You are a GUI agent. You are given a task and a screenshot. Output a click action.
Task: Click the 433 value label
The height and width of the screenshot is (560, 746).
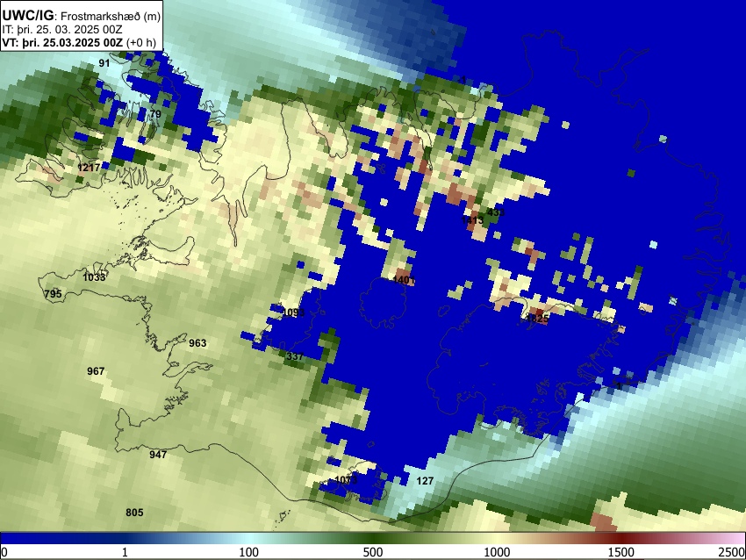[496, 212]
